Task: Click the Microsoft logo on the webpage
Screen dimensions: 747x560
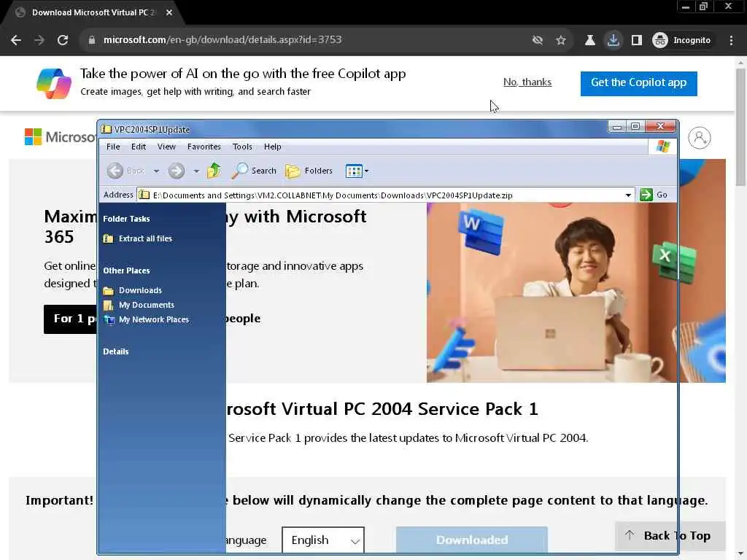Action: (60, 137)
